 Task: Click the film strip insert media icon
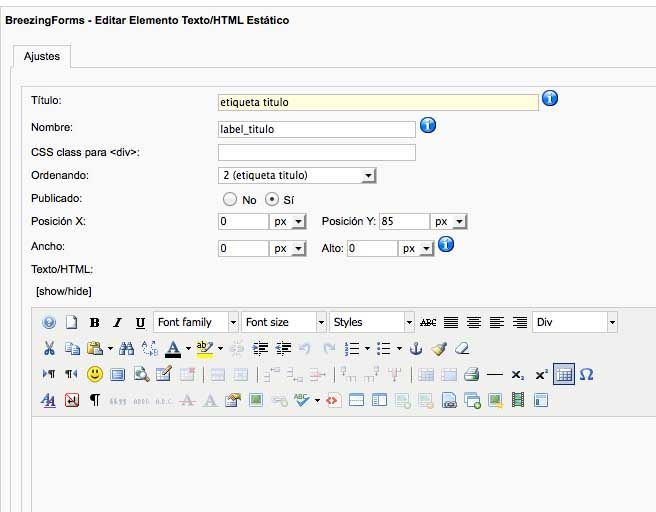[518, 400]
